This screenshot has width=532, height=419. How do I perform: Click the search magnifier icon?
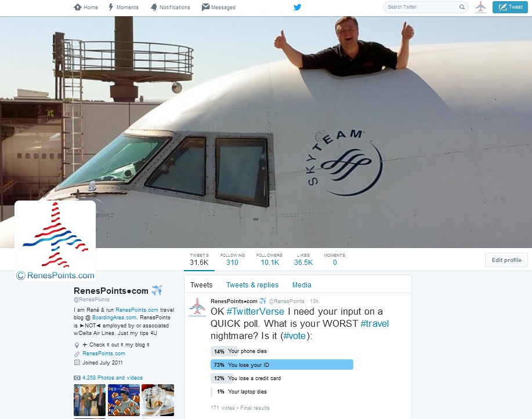click(x=462, y=7)
